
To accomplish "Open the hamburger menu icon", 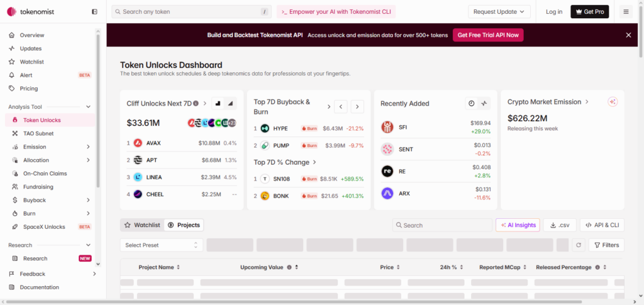I will click(626, 11).
